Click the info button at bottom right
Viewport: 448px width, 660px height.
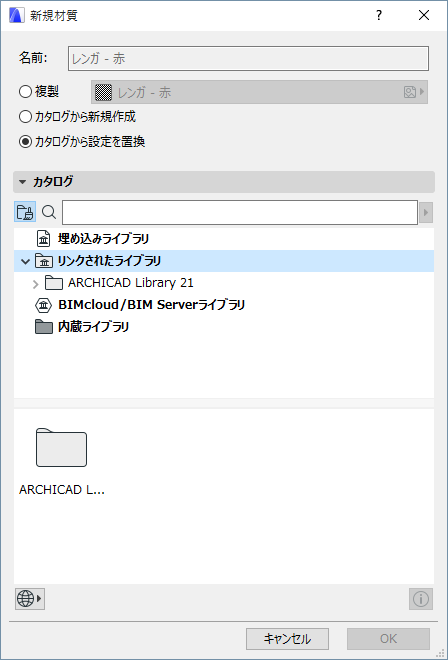(421, 599)
